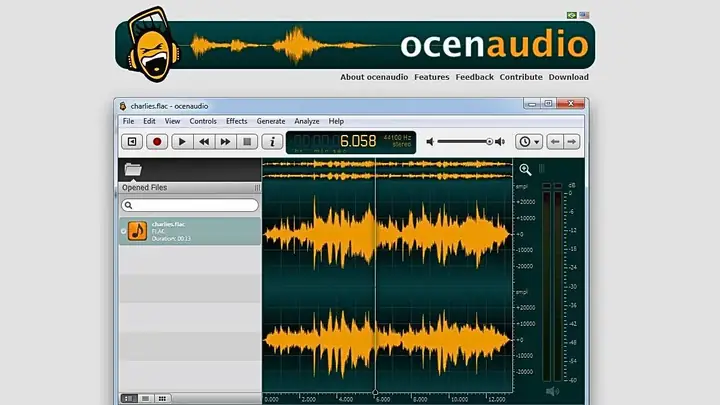The height and width of the screenshot is (405, 720).
Task: Switch to grid view icon
Action: (x=162, y=399)
